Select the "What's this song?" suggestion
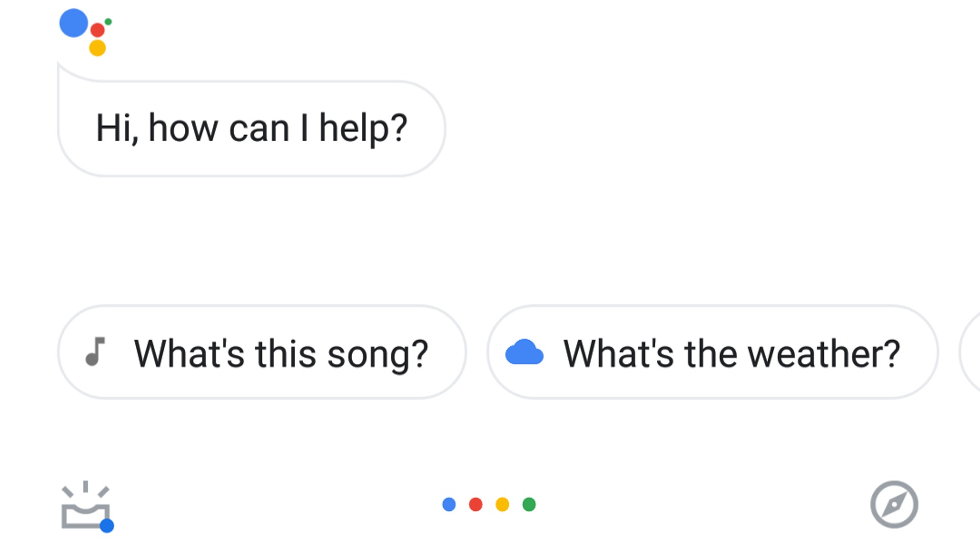Image resolution: width=980 pixels, height=551 pixels. coord(262,352)
